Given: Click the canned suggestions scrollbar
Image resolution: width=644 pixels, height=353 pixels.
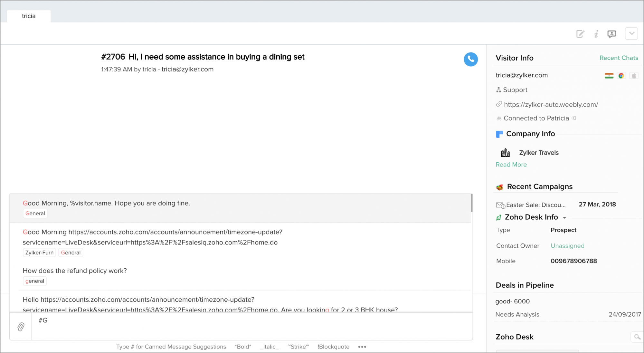Looking at the screenshot, I should coord(471,203).
